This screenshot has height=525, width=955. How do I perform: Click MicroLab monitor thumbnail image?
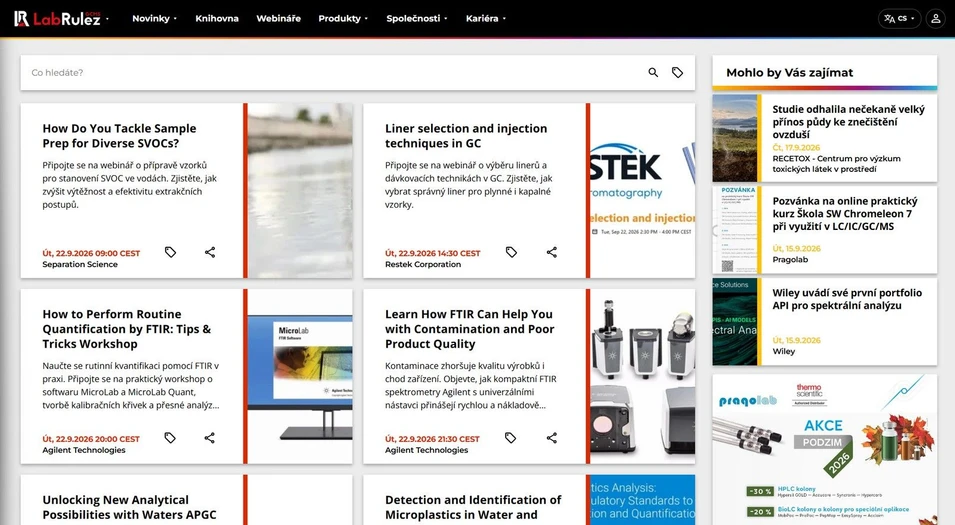point(300,376)
